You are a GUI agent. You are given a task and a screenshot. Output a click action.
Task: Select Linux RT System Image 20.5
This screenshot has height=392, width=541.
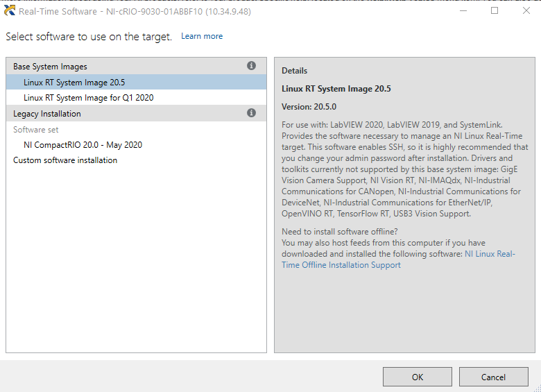(x=136, y=82)
